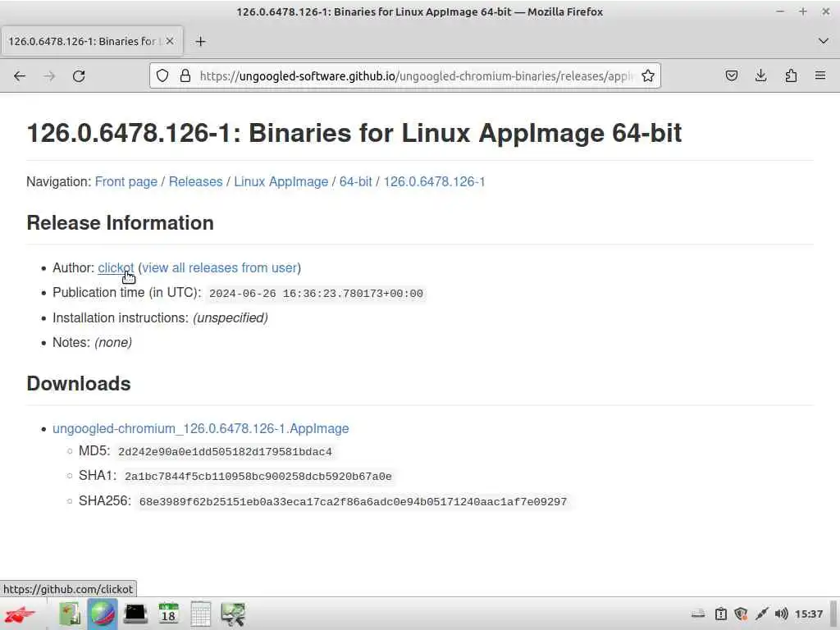This screenshot has height=630, width=840.
Task: Click the (unspecified) installation instructions text
Action: click(231, 318)
